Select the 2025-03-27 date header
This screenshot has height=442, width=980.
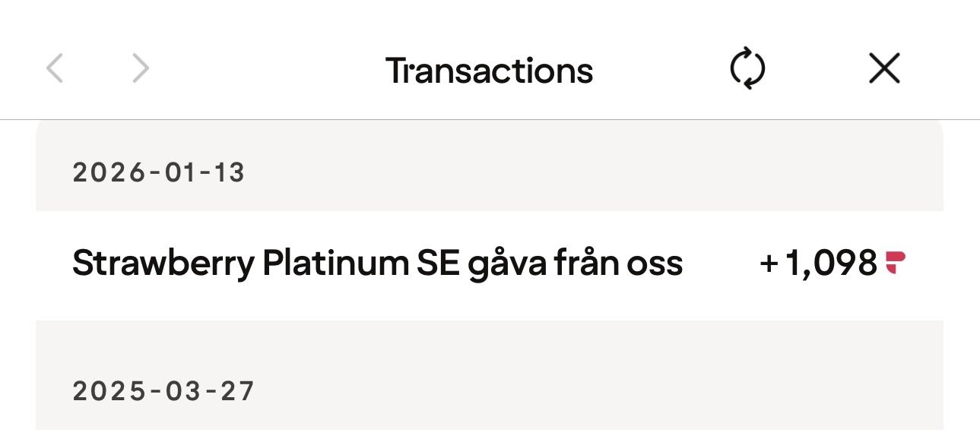click(x=163, y=391)
